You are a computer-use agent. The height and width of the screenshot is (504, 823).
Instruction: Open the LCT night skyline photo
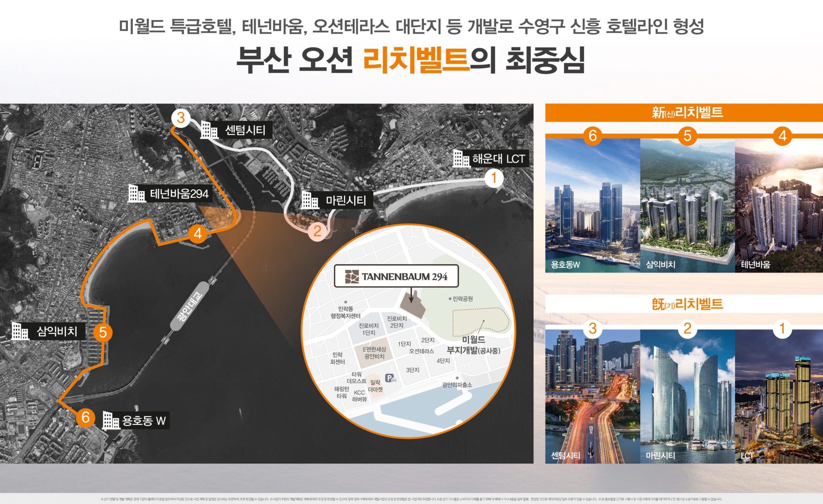[x=779, y=397]
